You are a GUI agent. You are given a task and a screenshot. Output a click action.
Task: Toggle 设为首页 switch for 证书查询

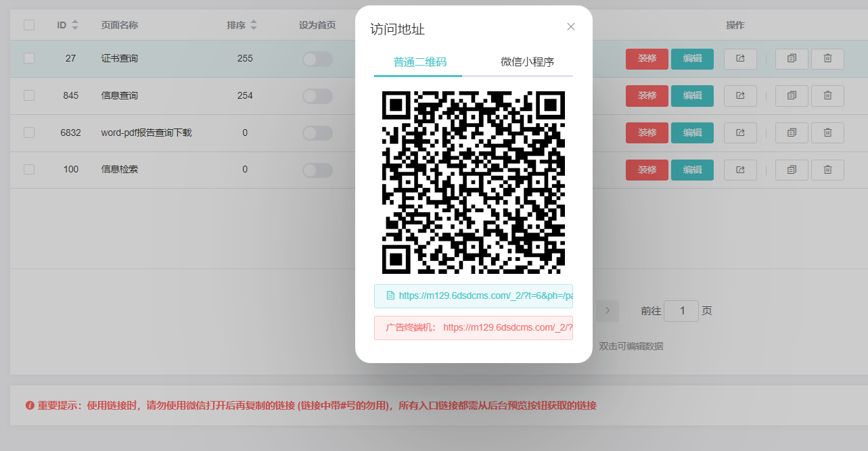click(317, 59)
